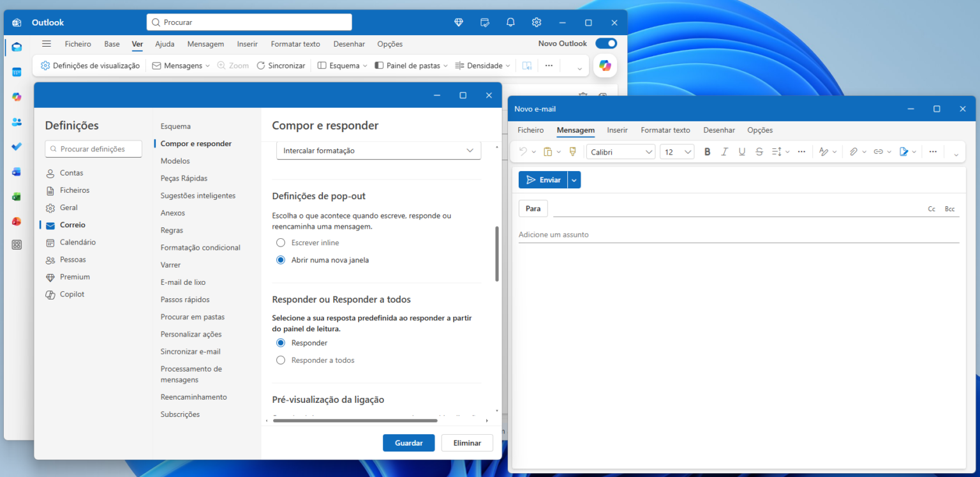Viewport: 980px width, 477px height.
Task: Toggle Bold in the Novo e-mail toolbar
Action: coord(707,152)
